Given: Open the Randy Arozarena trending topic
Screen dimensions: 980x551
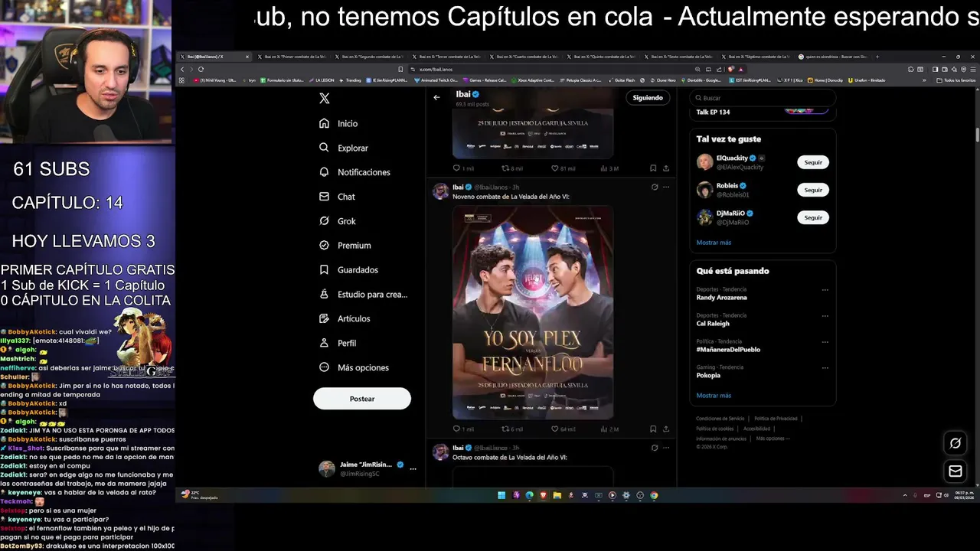Looking at the screenshot, I should coord(722,298).
